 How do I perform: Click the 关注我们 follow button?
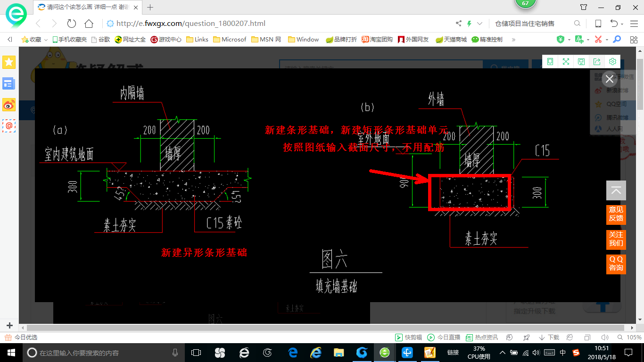tap(616, 239)
